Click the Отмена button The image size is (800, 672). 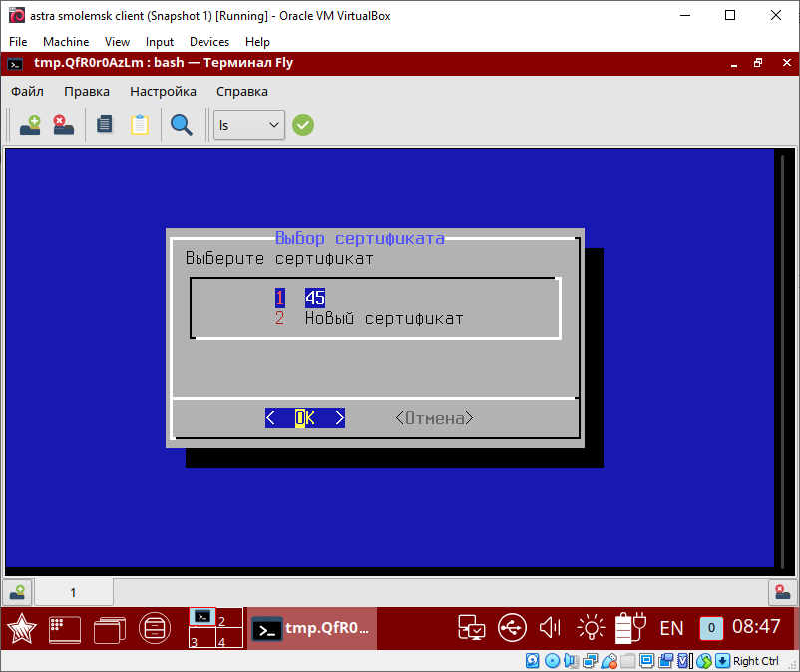point(434,418)
